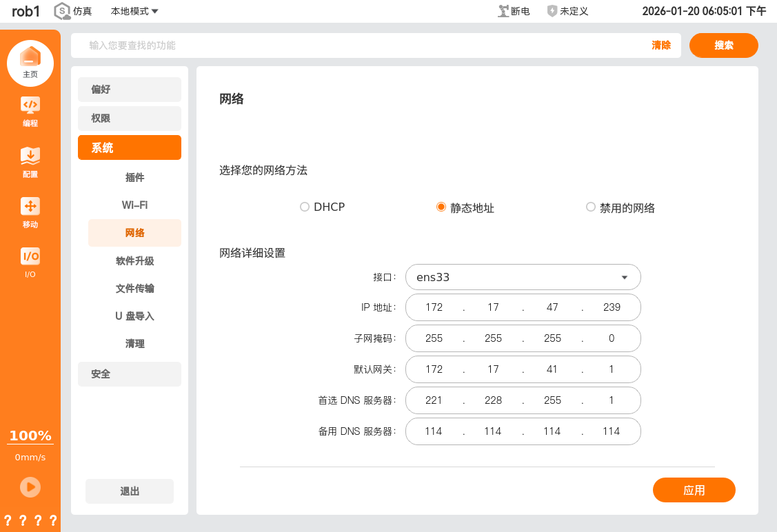Expand the 接口 ens33 dropdown
This screenshot has height=532, width=777.
pos(523,277)
